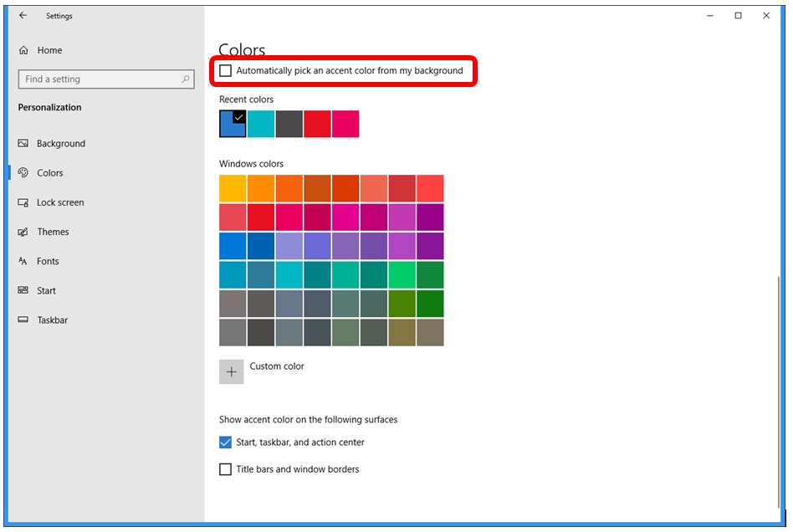Enable automatically pick an accent color
The height and width of the screenshot is (532, 793).
click(x=225, y=71)
